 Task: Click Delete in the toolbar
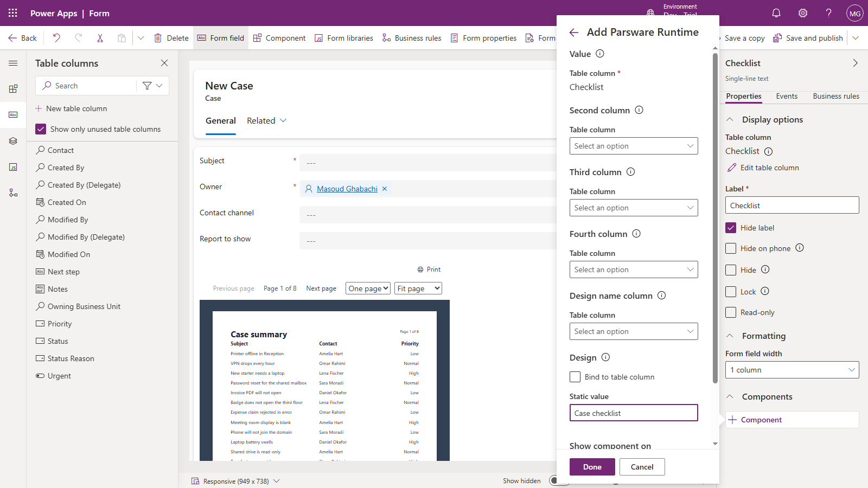pos(171,38)
